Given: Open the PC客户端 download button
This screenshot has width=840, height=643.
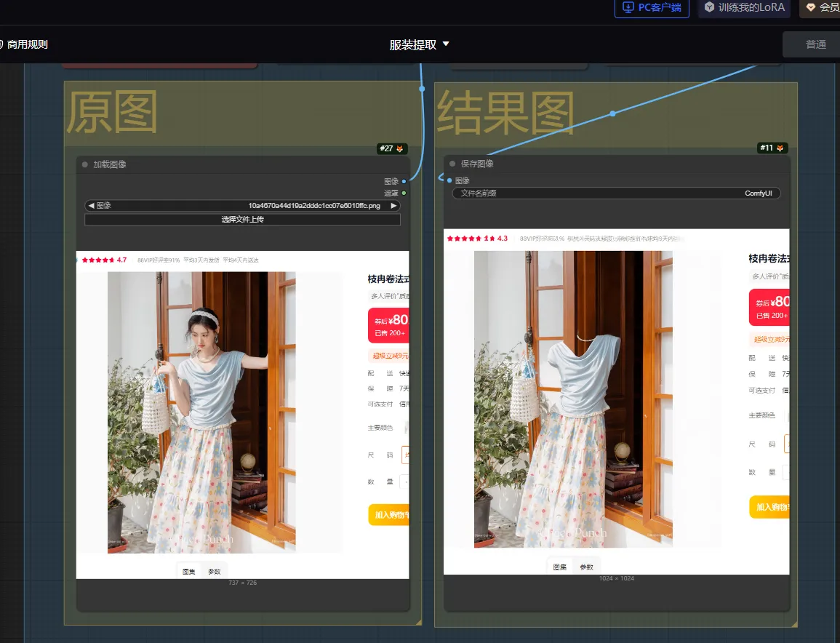Looking at the screenshot, I should tap(652, 7).
